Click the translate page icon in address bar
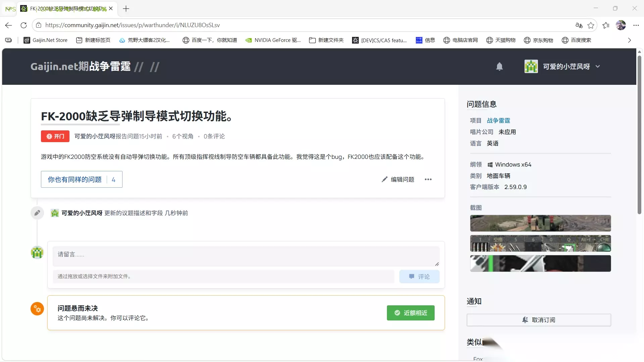The height and width of the screenshot is (362, 644). 579,25
